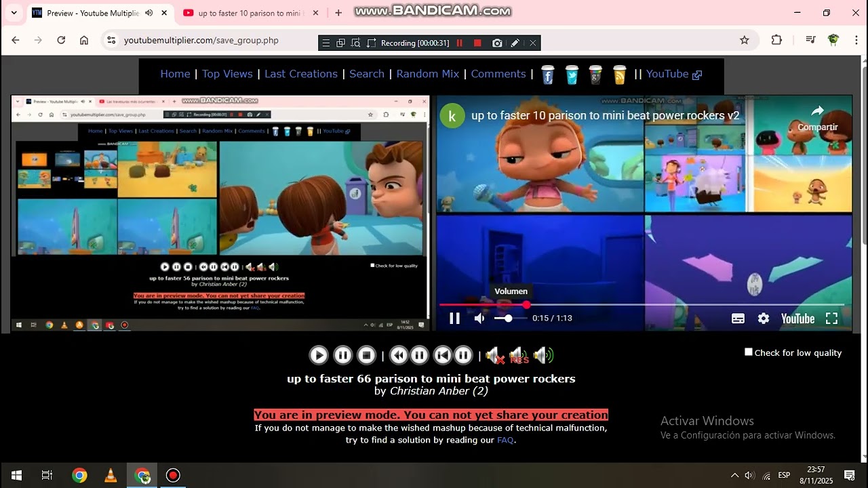Open the Last Creations link
868x488 pixels.
[301, 74]
